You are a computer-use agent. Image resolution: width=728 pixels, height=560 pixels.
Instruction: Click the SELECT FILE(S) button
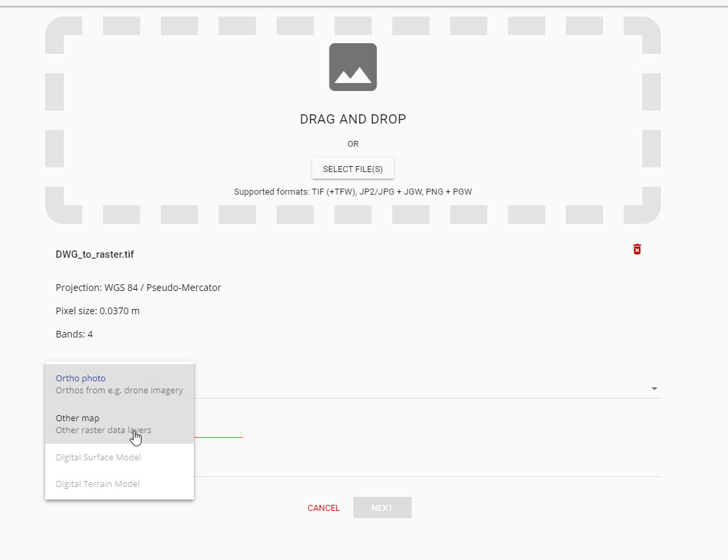(x=353, y=169)
